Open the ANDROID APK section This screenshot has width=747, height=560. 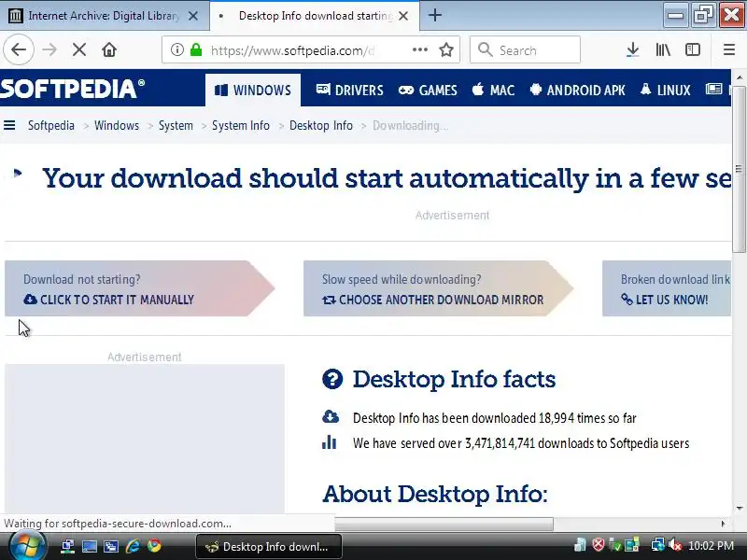(577, 90)
